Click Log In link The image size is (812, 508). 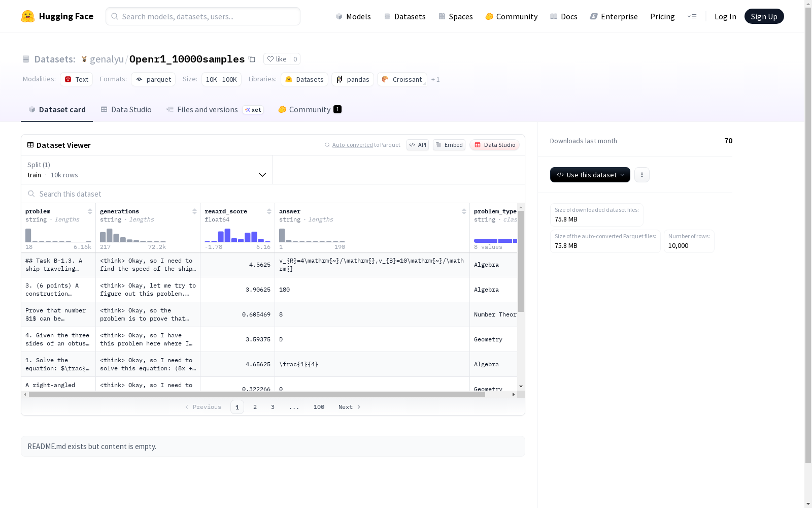[725, 16]
